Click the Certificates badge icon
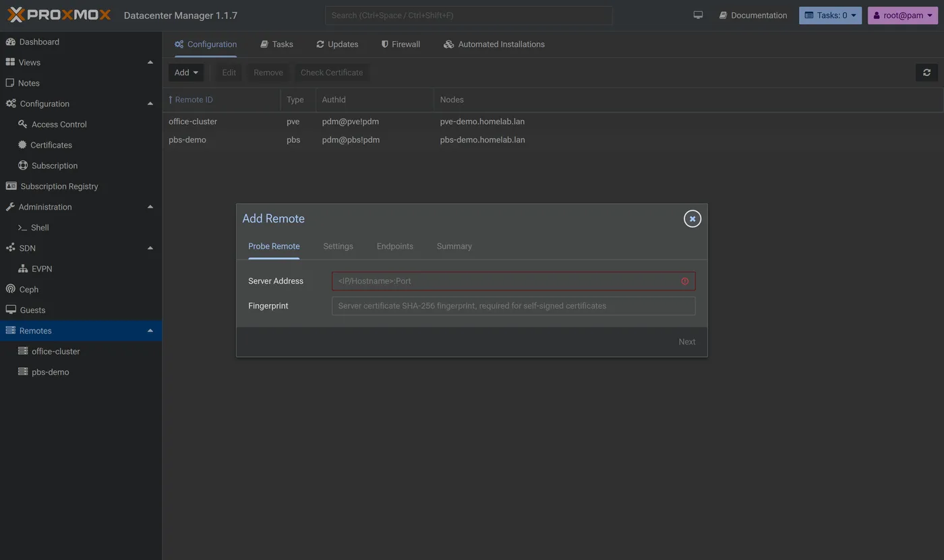The image size is (944, 560). (22, 145)
